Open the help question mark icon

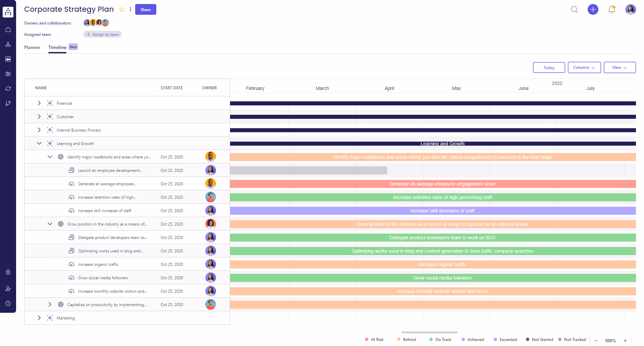pos(8,303)
